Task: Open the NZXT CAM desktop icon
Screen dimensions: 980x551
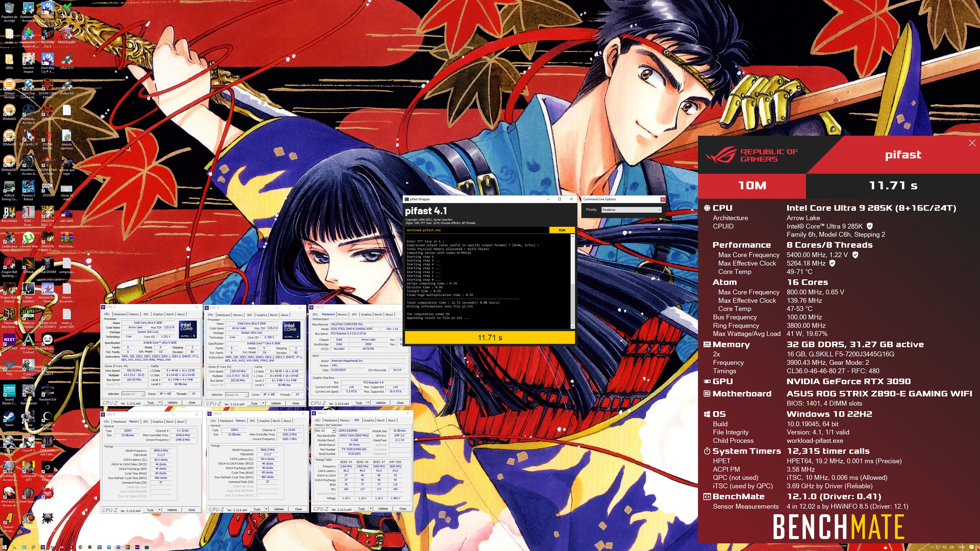Action: point(9,342)
